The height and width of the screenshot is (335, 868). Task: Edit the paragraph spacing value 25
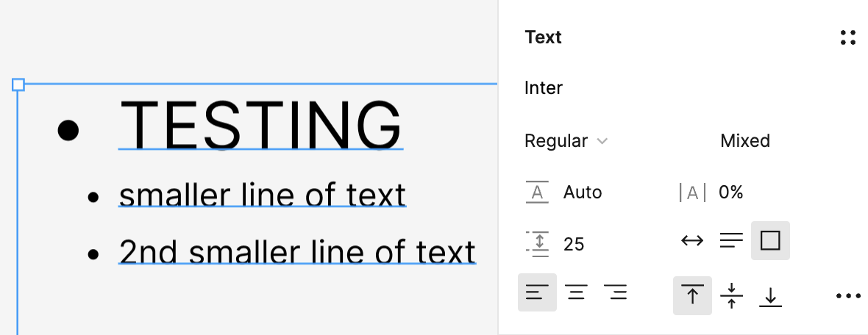click(574, 244)
